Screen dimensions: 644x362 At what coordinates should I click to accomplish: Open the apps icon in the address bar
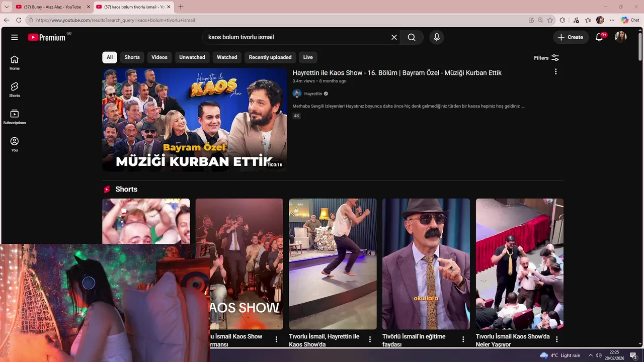531,20
